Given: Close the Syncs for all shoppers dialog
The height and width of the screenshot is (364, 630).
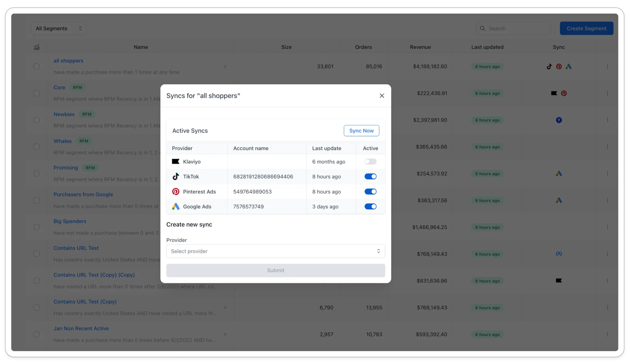Looking at the screenshot, I should pyautogui.click(x=381, y=96).
